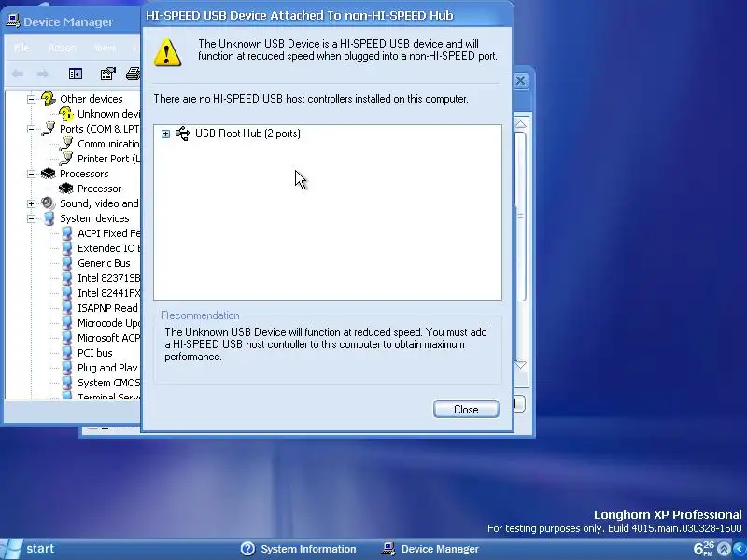The height and width of the screenshot is (560, 747).
Task: Collapse the Ports (COM & LPT) category
Action: point(31,129)
